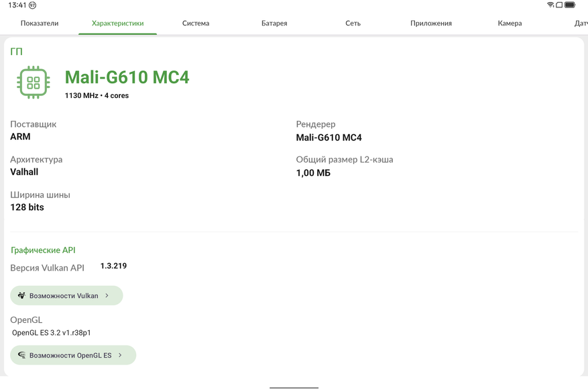Tap the square icon beside Wi-Fi indicator
The height and width of the screenshot is (392, 588).
tap(559, 5)
